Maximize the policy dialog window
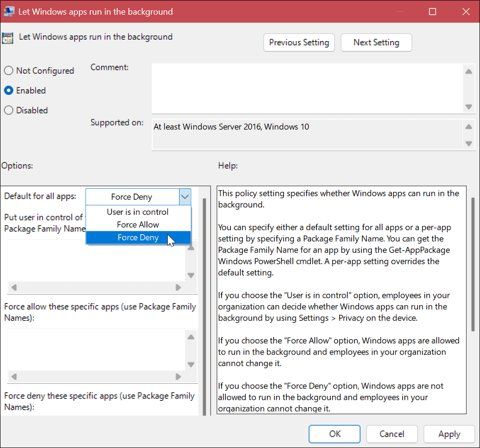Viewport: 480px width, 448px height. (x=432, y=12)
